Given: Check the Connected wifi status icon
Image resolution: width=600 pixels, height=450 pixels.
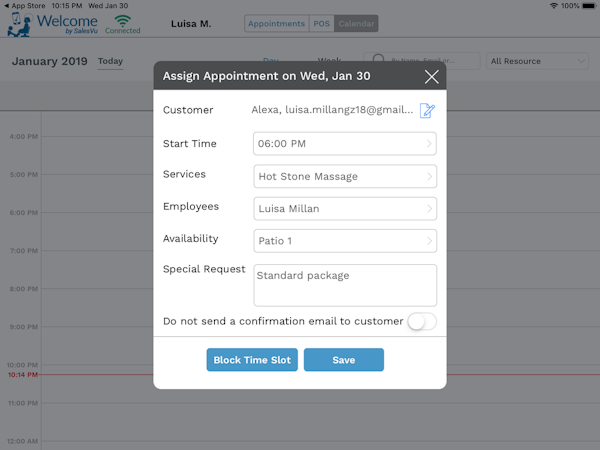Looking at the screenshot, I should (123, 24).
